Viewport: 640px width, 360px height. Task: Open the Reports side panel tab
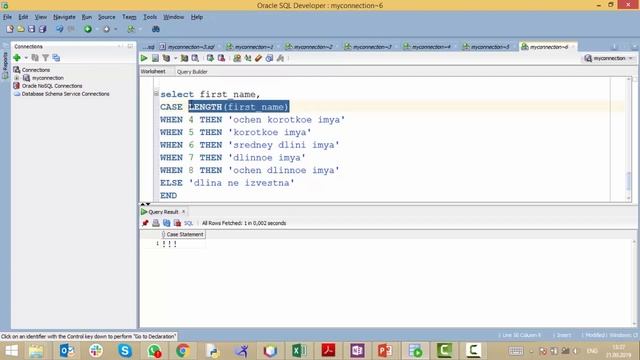5,64
